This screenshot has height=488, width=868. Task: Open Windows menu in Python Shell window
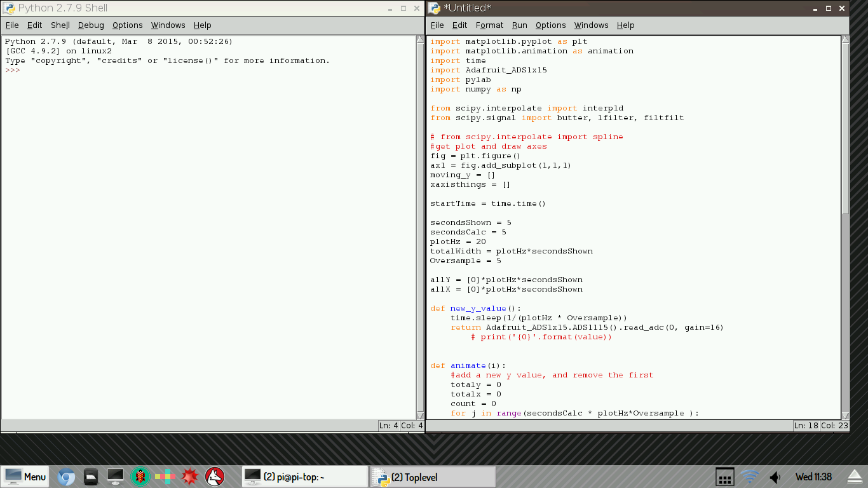168,25
